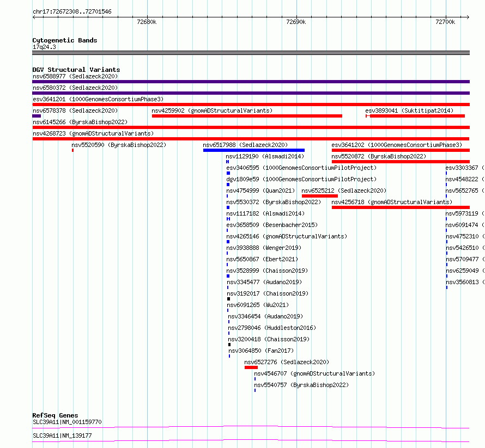Click the nsv6527276 (Sedlazeck2020) label
This screenshot has height=448, width=485.
tap(287, 362)
